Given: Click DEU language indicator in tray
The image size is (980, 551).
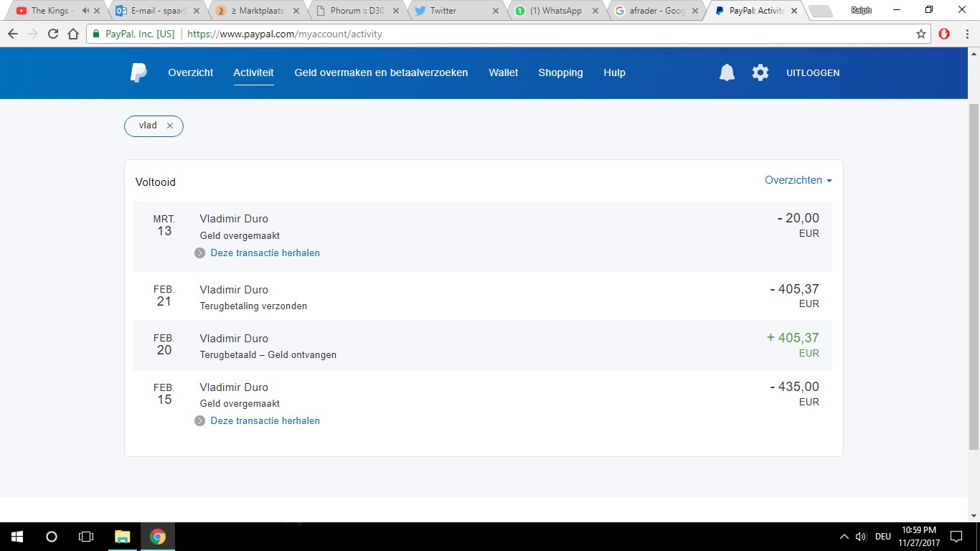Looking at the screenshot, I should [x=883, y=537].
